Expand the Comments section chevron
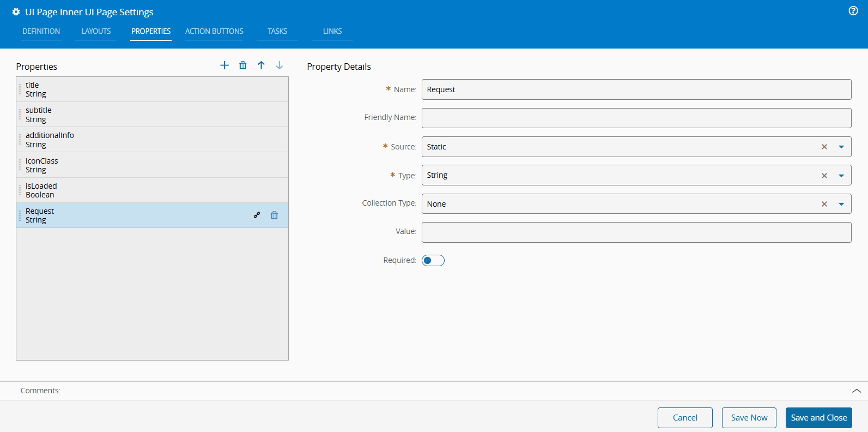 coord(857,391)
